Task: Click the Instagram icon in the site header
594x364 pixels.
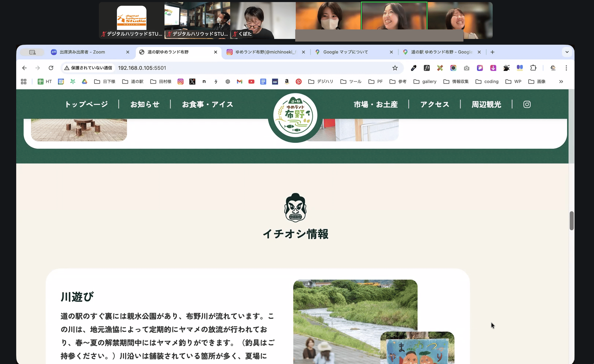Action: (x=527, y=104)
